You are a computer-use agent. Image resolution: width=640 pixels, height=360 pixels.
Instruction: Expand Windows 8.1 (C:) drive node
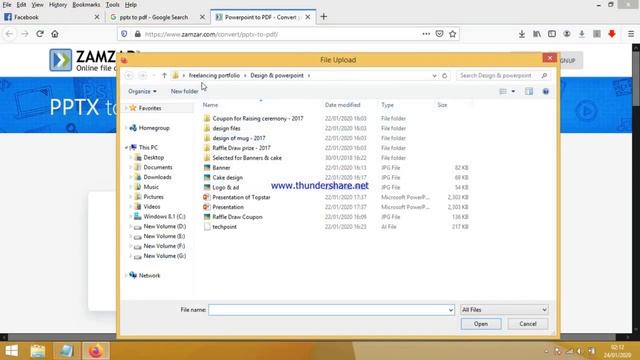(131, 217)
